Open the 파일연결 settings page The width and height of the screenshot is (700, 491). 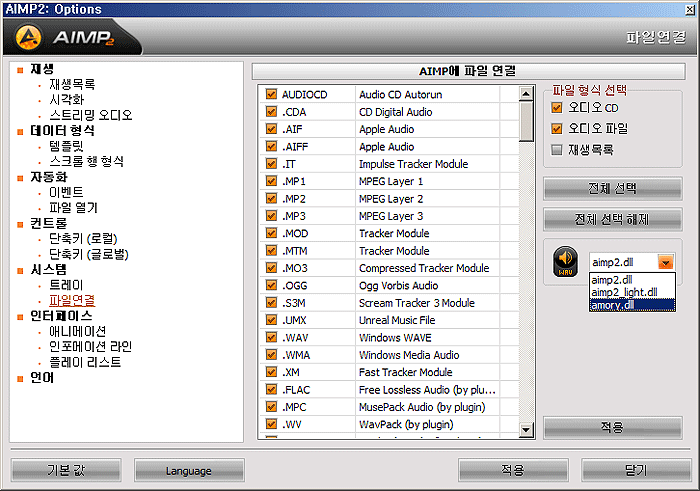coord(72,300)
